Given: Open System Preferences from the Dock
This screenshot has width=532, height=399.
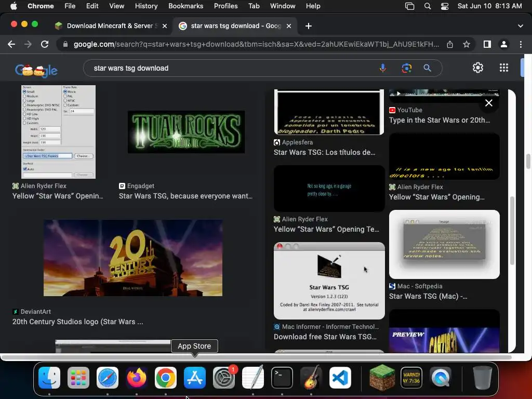Looking at the screenshot, I should click(x=224, y=378).
